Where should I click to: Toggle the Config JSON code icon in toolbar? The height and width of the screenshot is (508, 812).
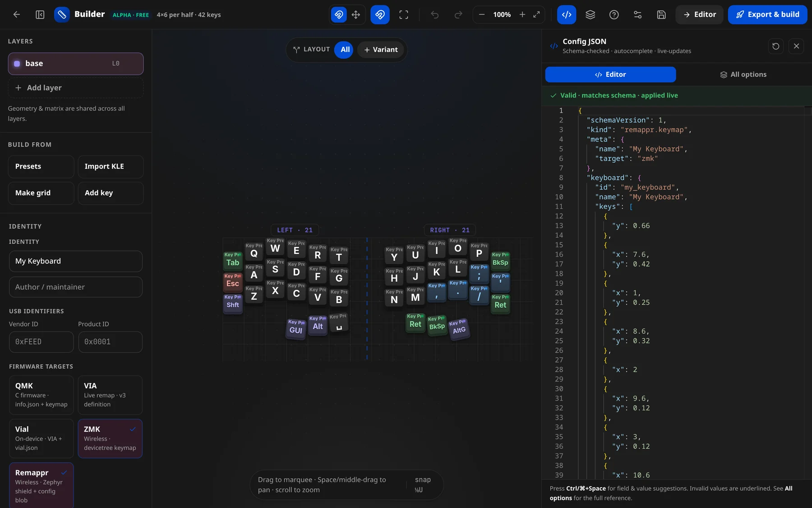coord(567,14)
